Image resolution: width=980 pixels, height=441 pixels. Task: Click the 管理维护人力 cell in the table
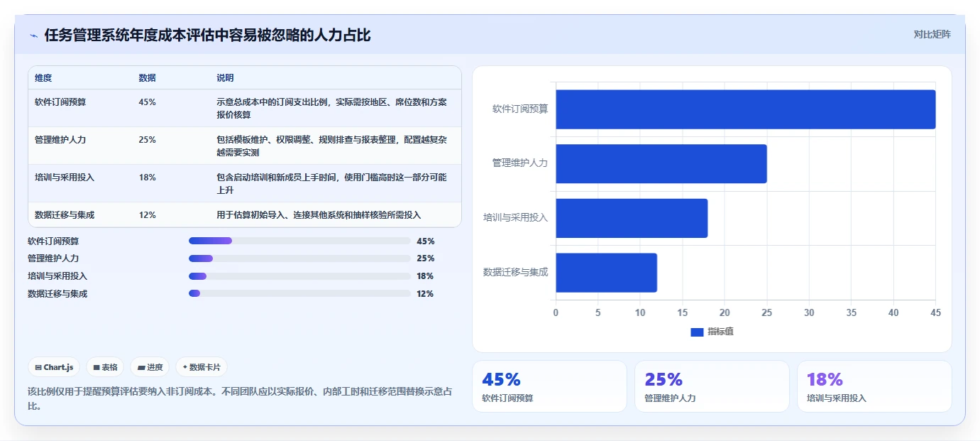[60, 139]
